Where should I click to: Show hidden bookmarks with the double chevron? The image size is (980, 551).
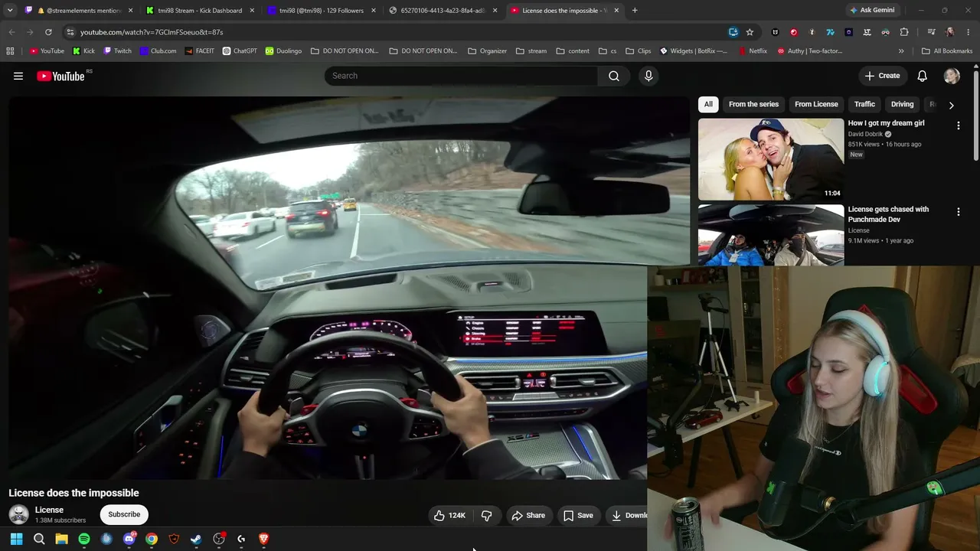(x=901, y=51)
